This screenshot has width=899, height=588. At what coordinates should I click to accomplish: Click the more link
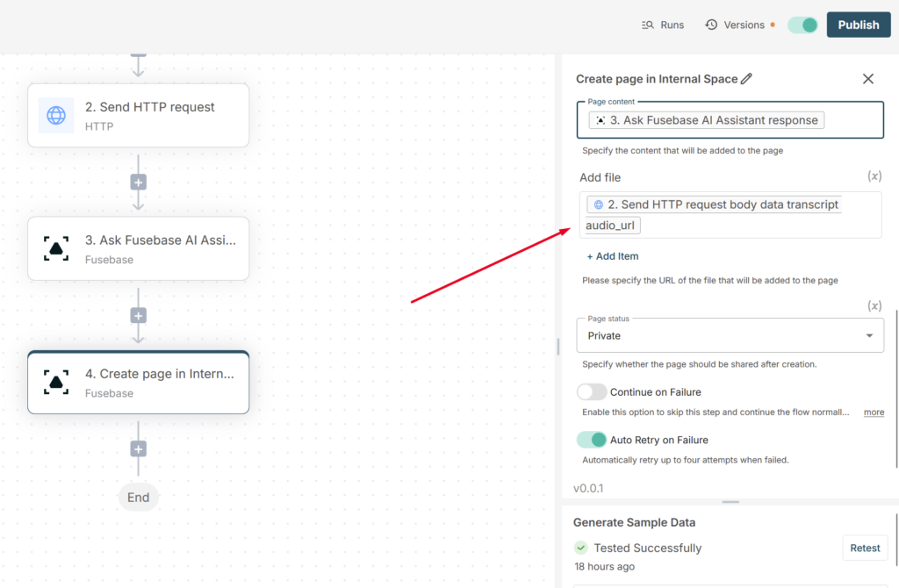874,412
